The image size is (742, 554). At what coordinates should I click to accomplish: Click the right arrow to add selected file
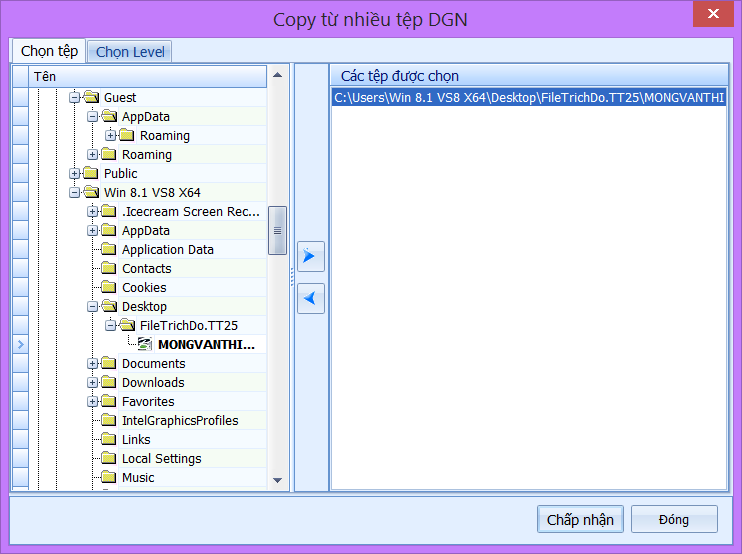311,257
